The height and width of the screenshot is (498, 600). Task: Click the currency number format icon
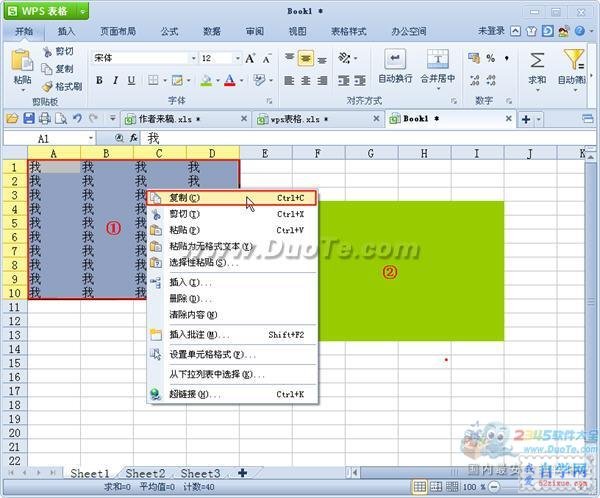474,58
